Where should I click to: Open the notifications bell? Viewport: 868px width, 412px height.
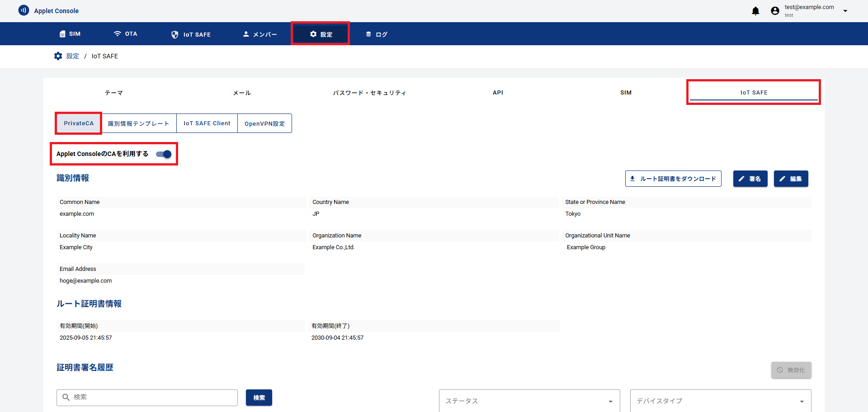coord(755,11)
